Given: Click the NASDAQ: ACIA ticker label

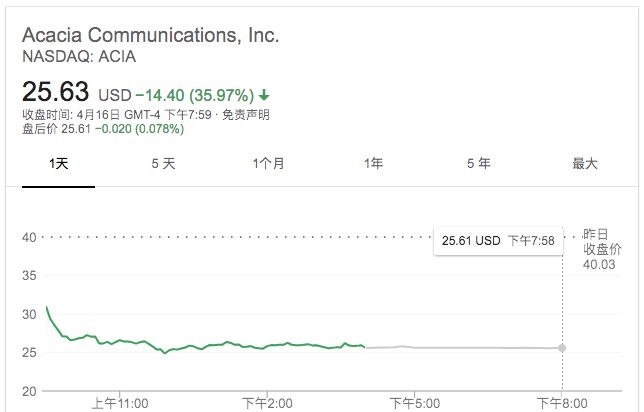Looking at the screenshot, I should click(79, 57).
